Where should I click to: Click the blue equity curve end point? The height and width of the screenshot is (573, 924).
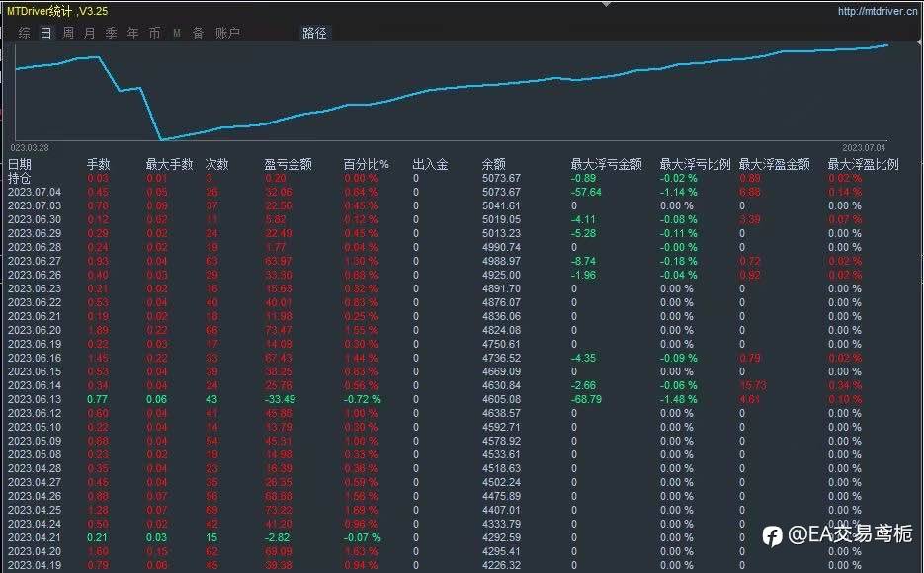click(886, 44)
